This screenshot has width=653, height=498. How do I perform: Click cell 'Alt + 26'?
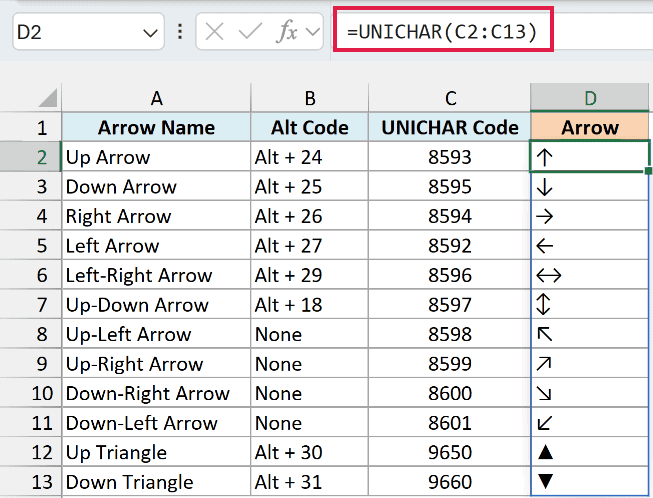(309, 216)
